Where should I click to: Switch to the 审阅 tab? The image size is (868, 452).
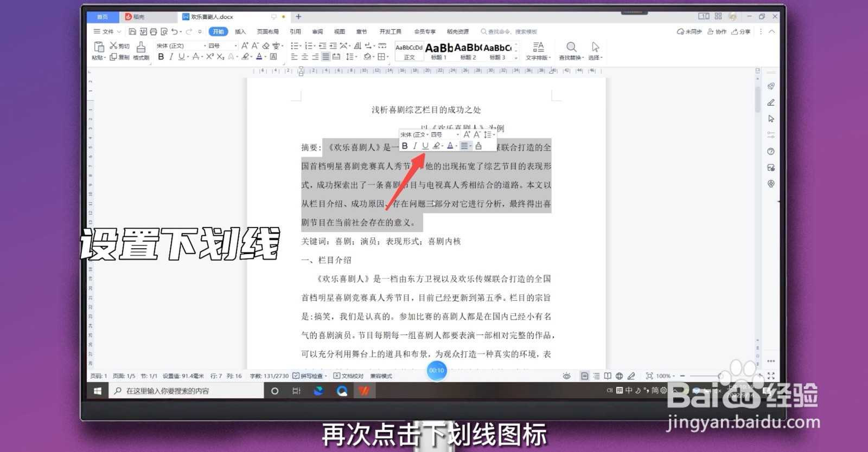coord(317,32)
